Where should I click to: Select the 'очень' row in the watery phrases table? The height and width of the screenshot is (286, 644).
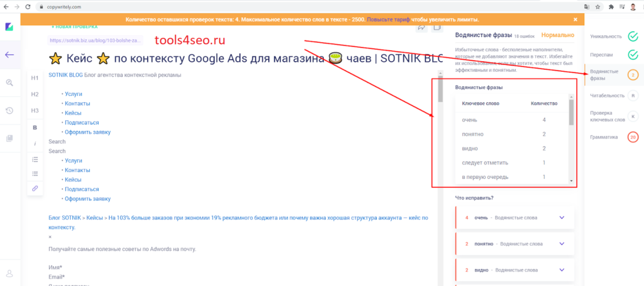click(512, 120)
